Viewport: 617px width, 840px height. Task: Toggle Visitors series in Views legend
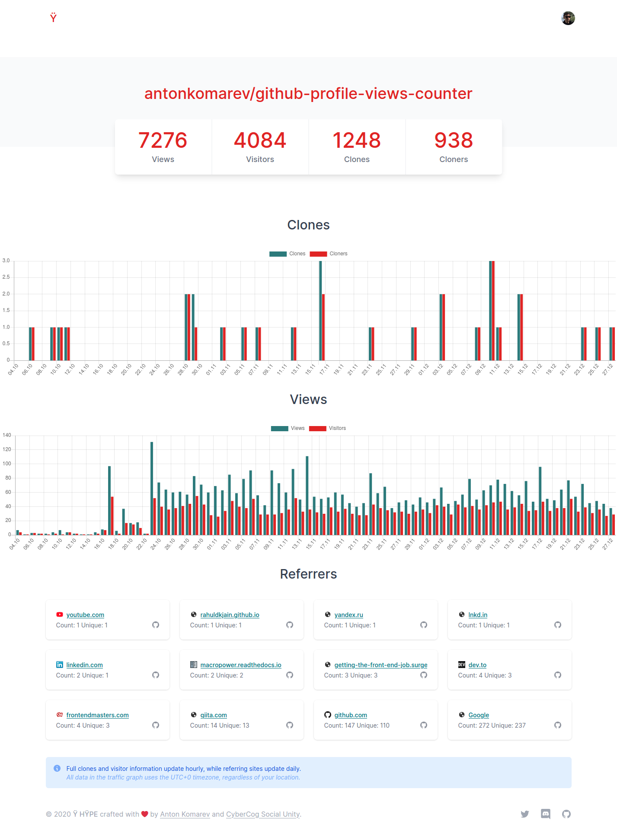327,428
